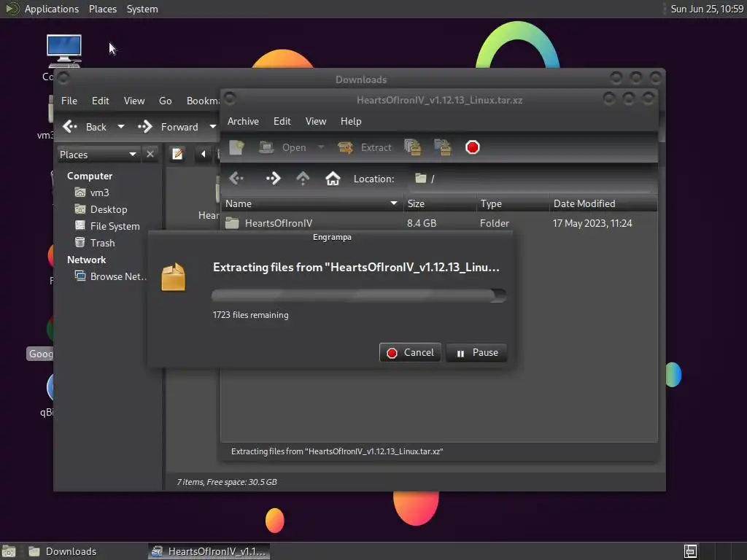Open the Forward history dropdown arrow
The image size is (747, 560).
[212, 127]
